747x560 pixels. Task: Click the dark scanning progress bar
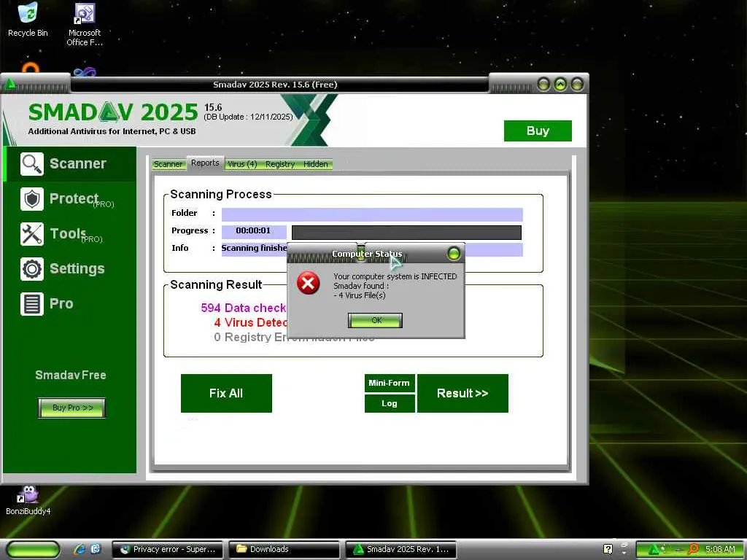click(406, 233)
